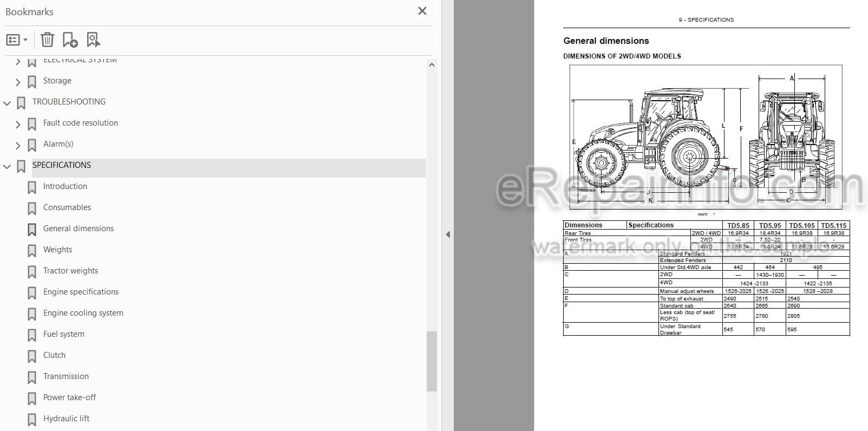
Task: Expand the Alarm(s) bookmark
Action: (x=18, y=146)
